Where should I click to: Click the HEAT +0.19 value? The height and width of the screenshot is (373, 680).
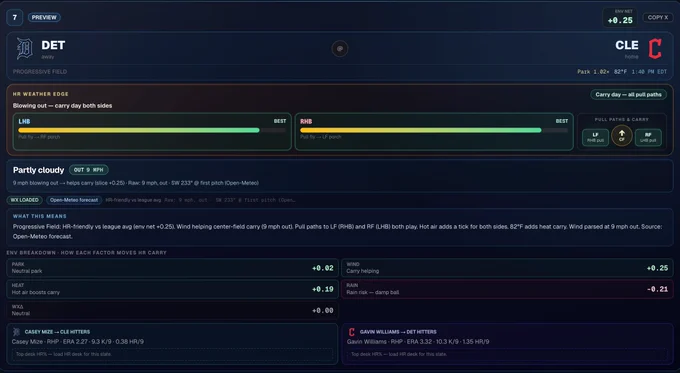click(323, 289)
